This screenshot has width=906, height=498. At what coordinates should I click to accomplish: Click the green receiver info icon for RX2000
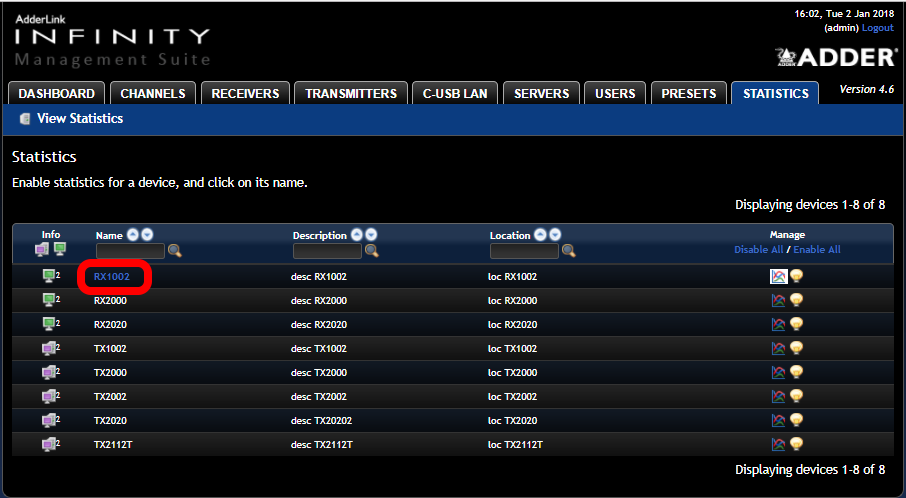click(51, 300)
